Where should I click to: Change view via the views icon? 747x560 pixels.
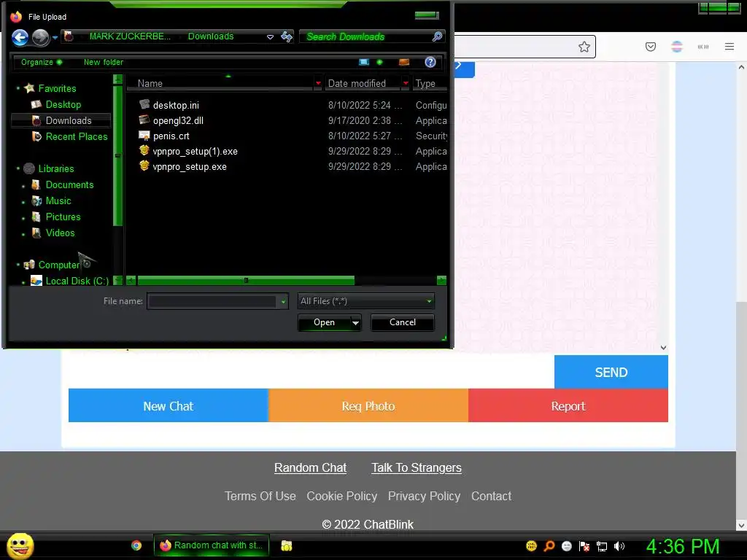[x=364, y=62]
